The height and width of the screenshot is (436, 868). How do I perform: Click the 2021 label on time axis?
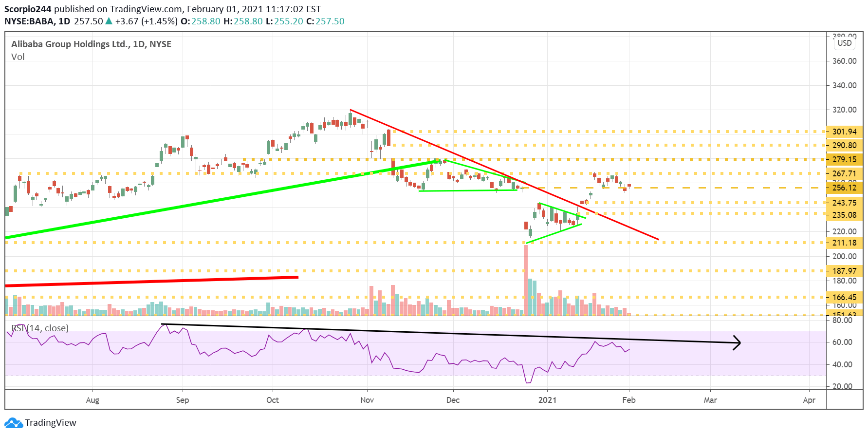click(x=547, y=400)
